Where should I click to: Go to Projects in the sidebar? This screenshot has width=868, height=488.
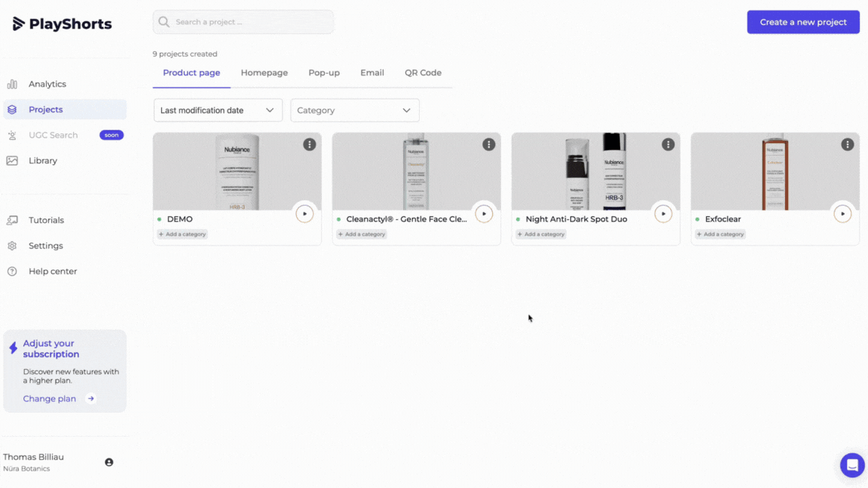[x=65, y=109]
